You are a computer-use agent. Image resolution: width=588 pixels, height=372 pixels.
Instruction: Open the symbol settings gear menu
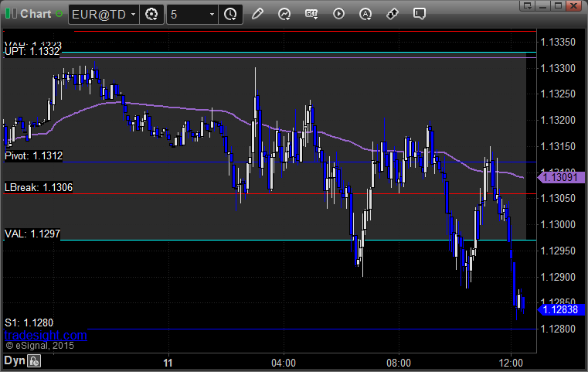[x=151, y=15]
